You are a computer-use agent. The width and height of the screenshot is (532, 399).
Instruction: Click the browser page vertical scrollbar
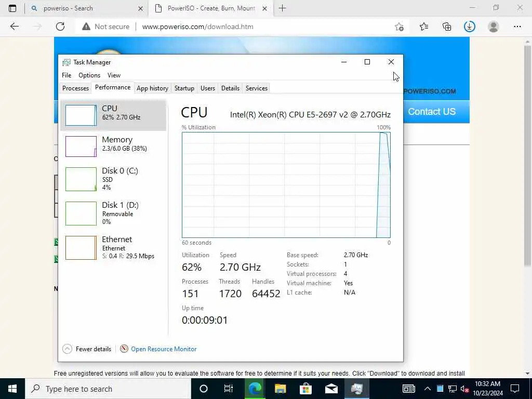tap(527, 156)
